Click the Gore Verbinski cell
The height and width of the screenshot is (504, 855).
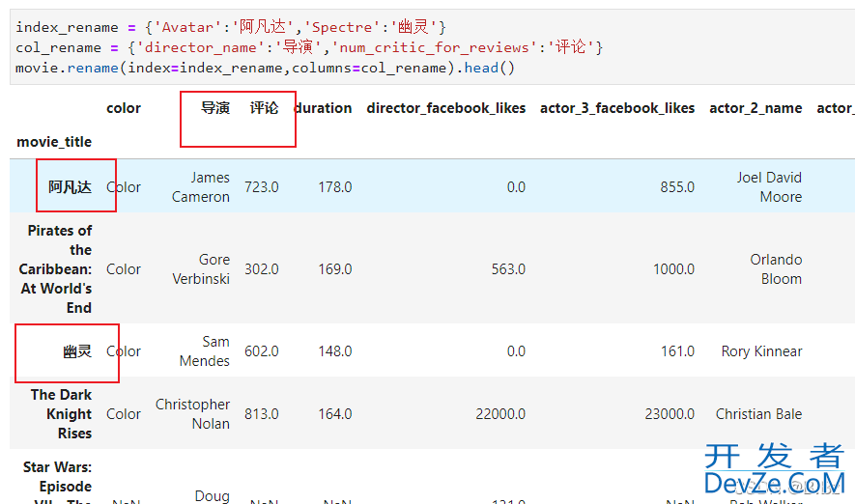click(x=201, y=269)
